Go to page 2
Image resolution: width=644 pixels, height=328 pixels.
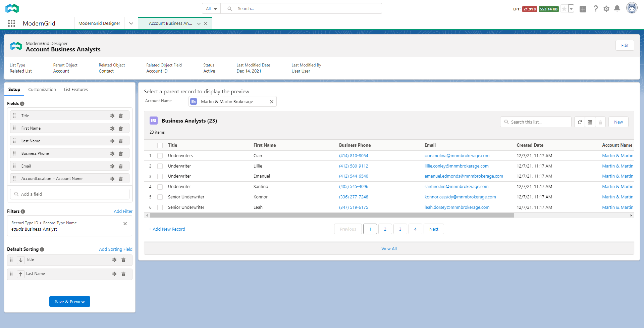[x=385, y=229]
